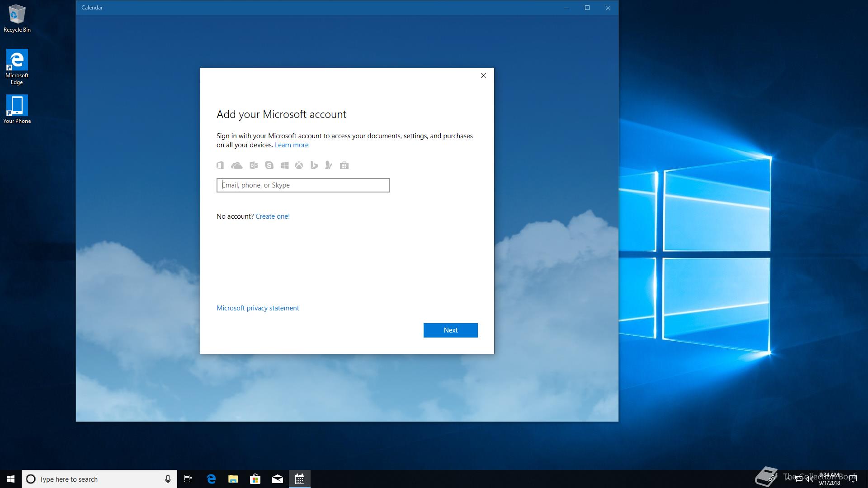
Task: Open Microsoft Store from the taskbar
Action: coord(255,479)
